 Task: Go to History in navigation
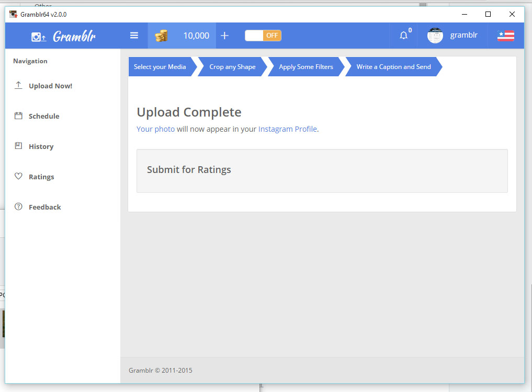tap(41, 146)
